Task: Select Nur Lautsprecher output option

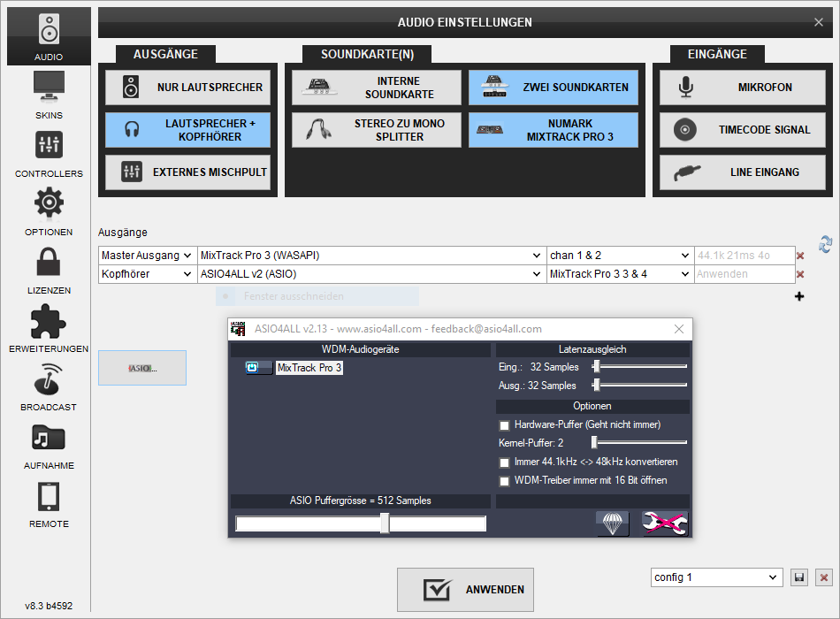Action: point(188,88)
